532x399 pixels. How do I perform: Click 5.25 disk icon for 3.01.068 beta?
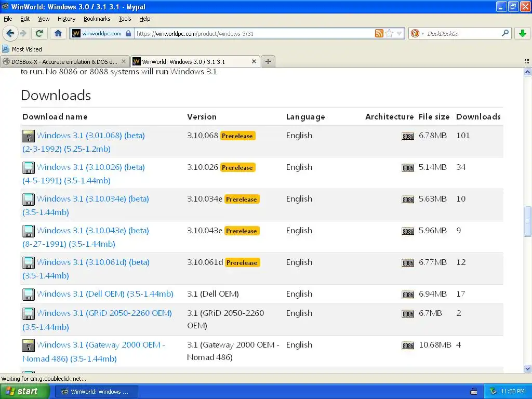29,136
